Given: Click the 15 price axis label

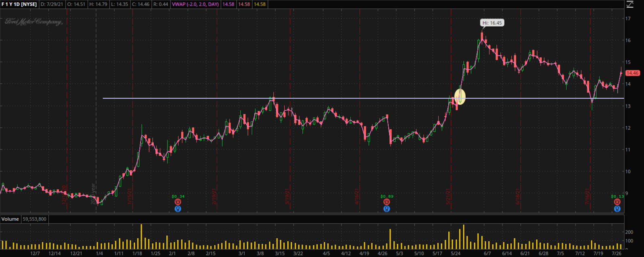Looking at the screenshot, I should tap(628, 62).
